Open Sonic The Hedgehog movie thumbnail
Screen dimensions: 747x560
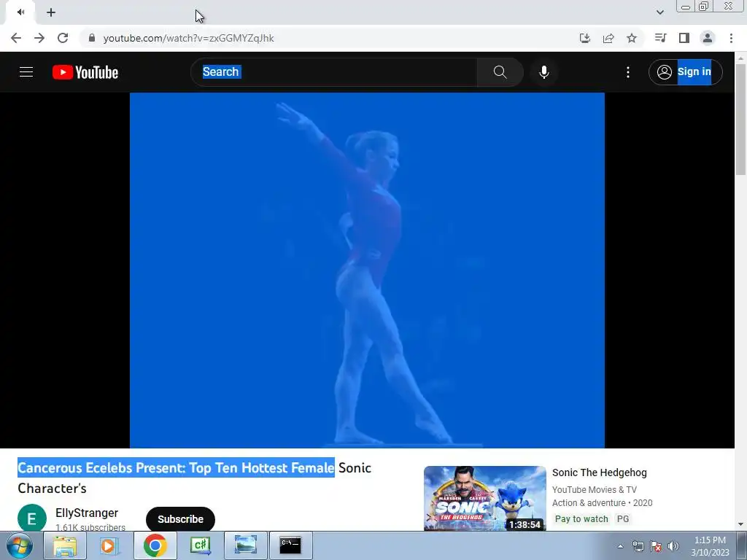(485, 498)
